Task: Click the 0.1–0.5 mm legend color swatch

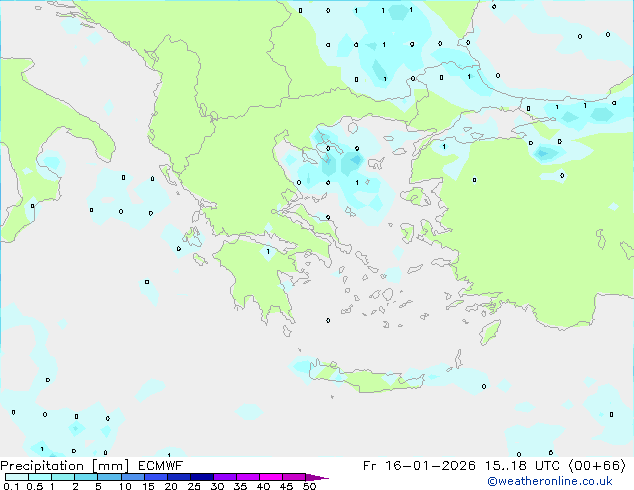Action: click(x=17, y=477)
